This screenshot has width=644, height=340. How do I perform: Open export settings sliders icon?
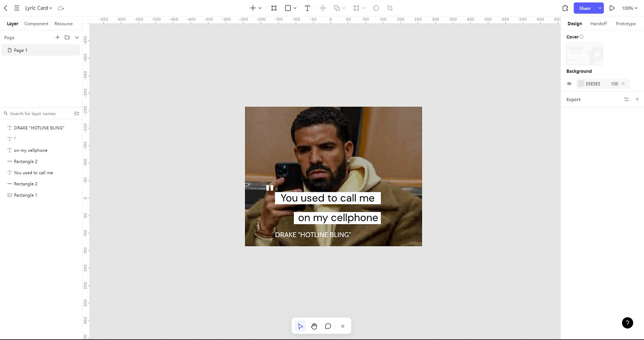(x=626, y=99)
